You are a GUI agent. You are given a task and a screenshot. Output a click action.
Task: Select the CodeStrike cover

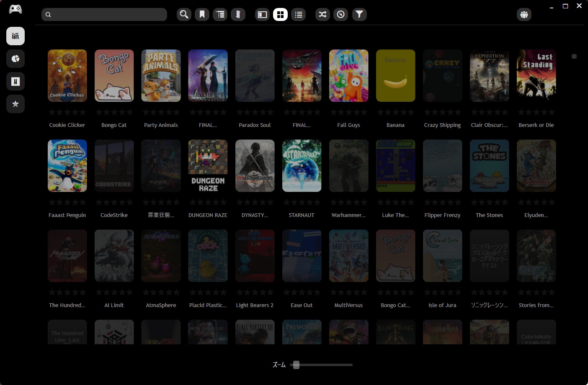[114, 166]
